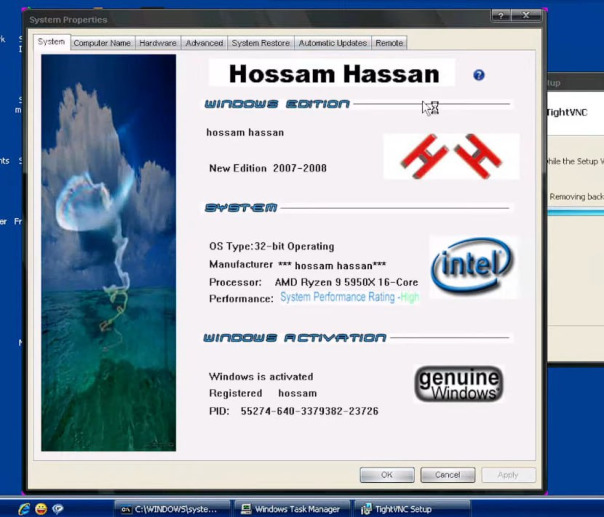Image resolution: width=604 pixels, height=517 pixels.
Task: Click the 'OS Type:32-bit Operating' line
Action: (x=272, y=246)
